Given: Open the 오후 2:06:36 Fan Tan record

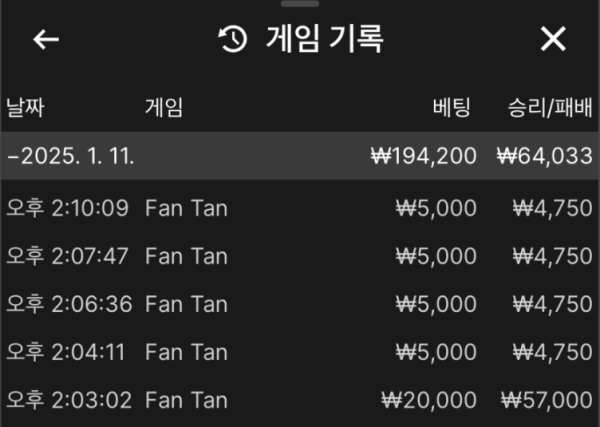Looking at the screenshot, I should pos(300,304).
